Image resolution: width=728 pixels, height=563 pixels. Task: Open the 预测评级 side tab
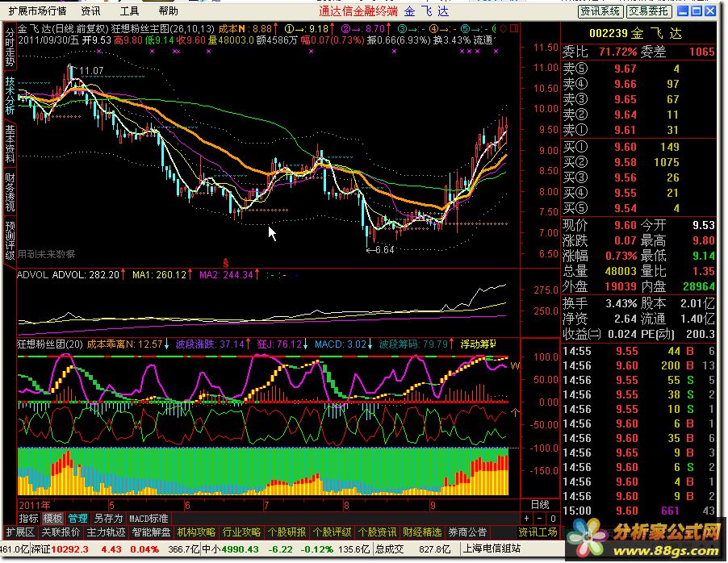(10, 240)
